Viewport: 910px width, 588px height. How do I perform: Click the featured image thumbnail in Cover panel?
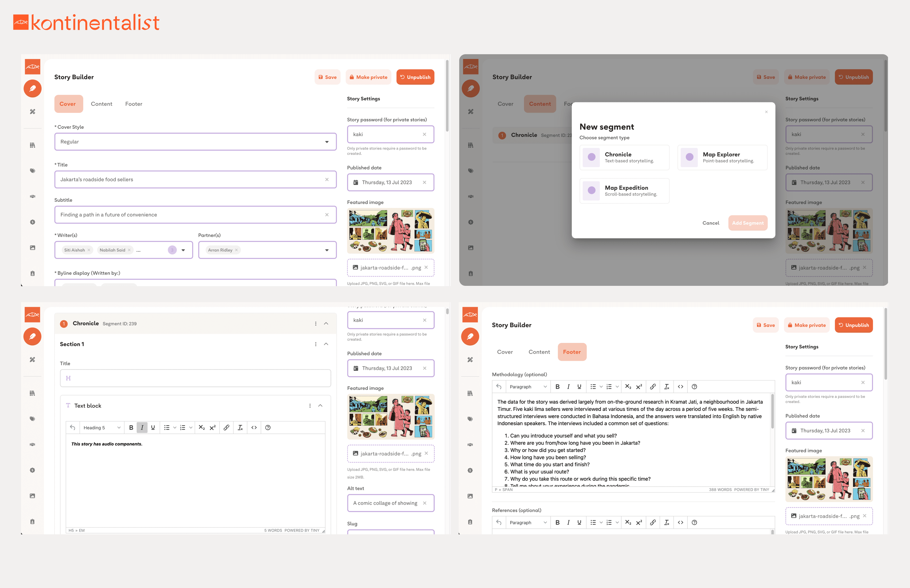[391, 231]
